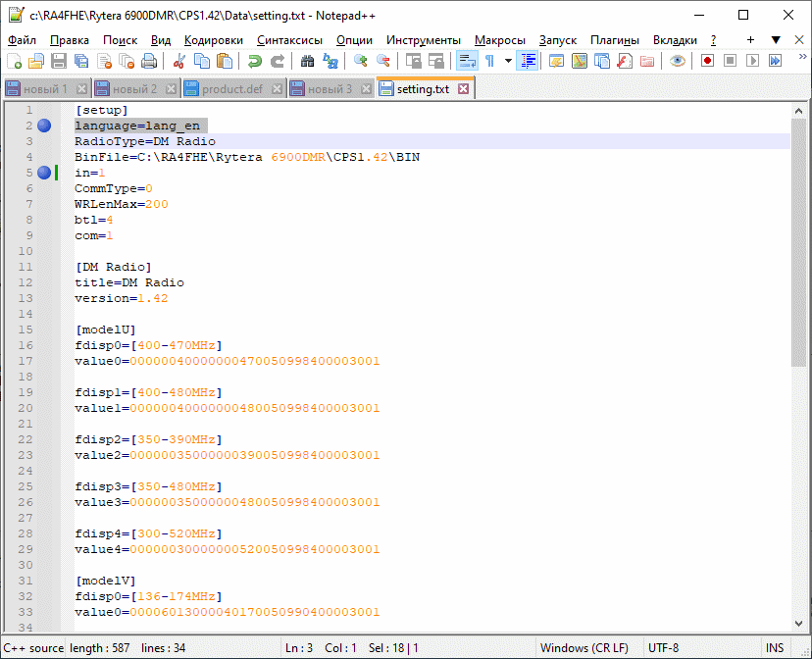Toggle the INS insert mode indicator

[x=774, y=648]
